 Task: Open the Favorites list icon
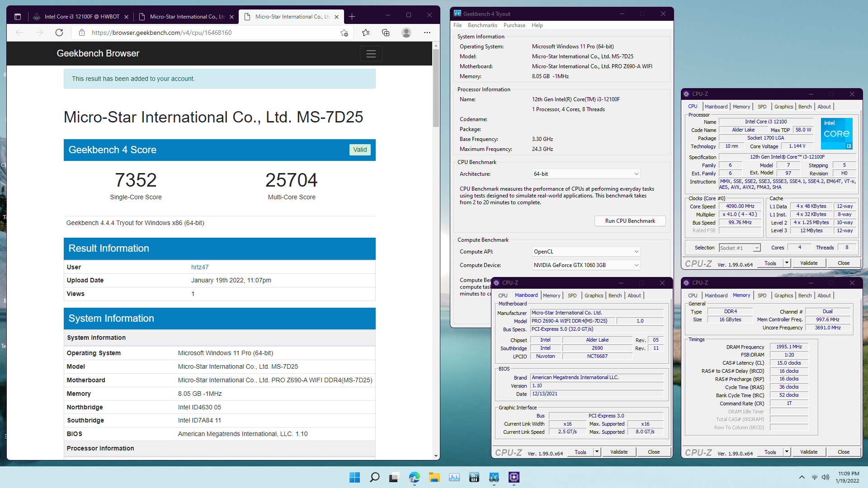[x=366, y=33]
